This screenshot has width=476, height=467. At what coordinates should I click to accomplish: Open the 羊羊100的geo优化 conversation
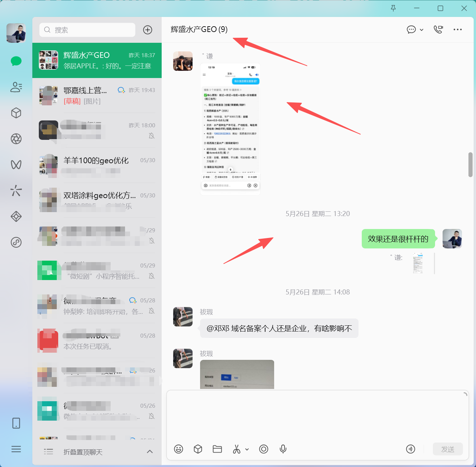pyautogui.click(x=97, y=165)
